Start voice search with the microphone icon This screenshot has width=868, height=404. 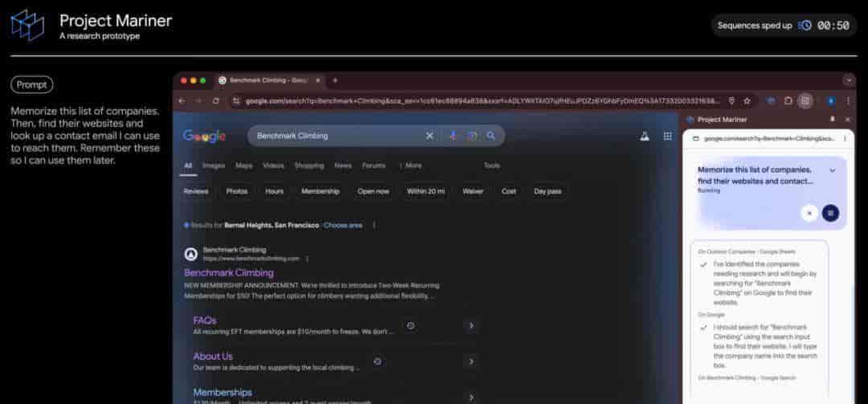(452, 136)
